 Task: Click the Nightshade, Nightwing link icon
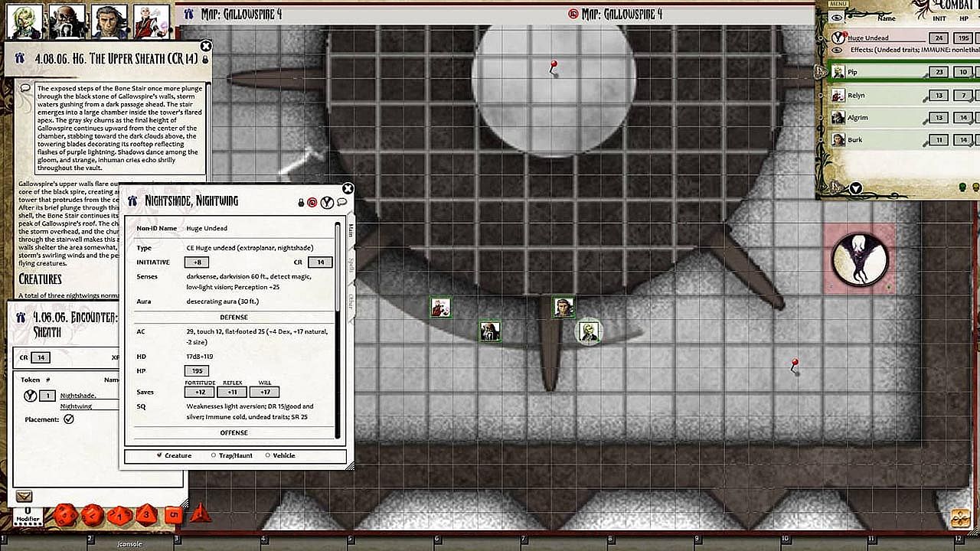(x=132, y=201)
